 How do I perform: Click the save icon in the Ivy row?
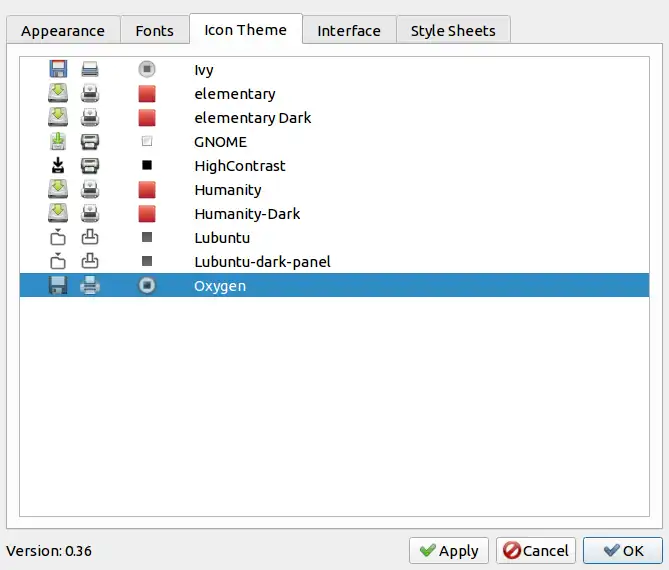tap(58, 69)
